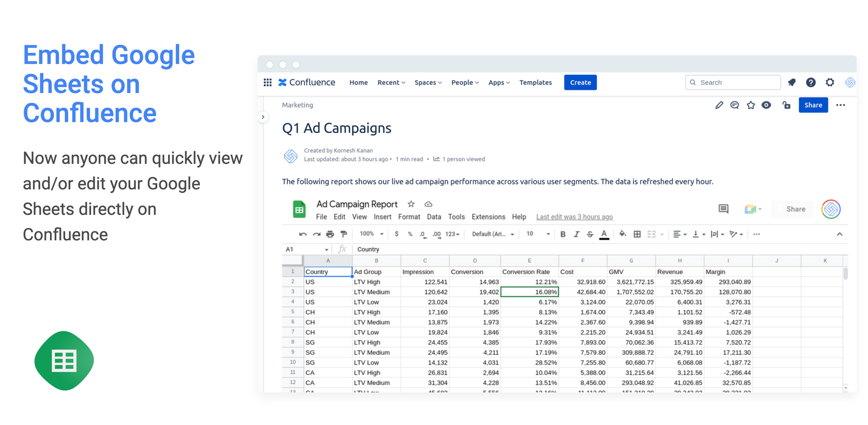This screenshot has height=425, width=868.
Task: Open vertical align dropdown
Action: [699, 234]
